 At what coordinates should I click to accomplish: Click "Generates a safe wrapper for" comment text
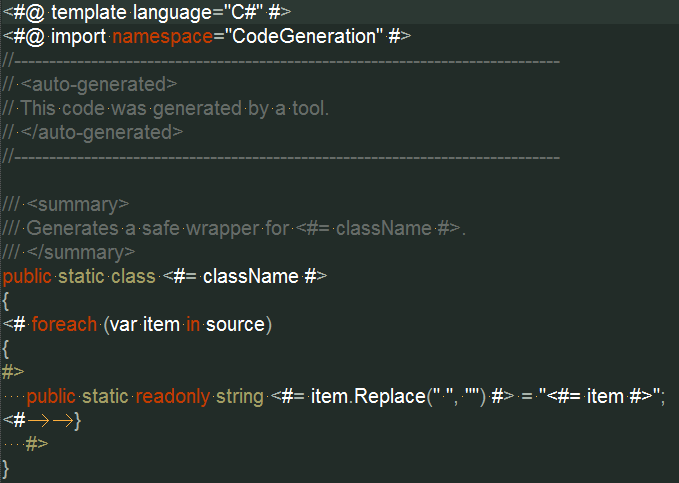[x=158, y=229]
